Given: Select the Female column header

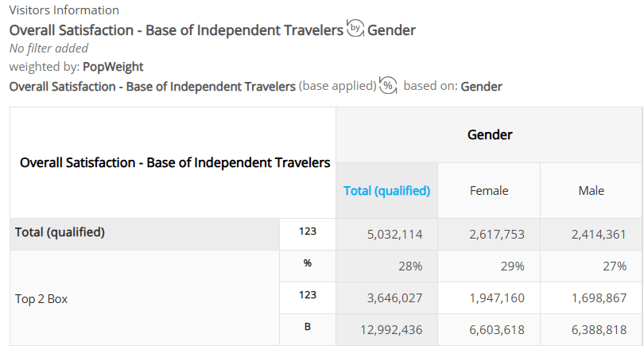Looking at the screenshot, I should 489,191.
